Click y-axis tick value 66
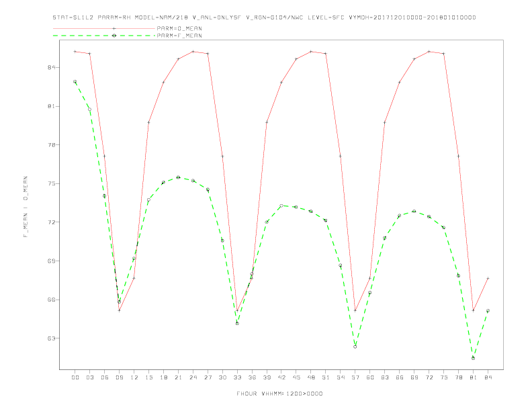532x411 pixels. coord(52,300)
